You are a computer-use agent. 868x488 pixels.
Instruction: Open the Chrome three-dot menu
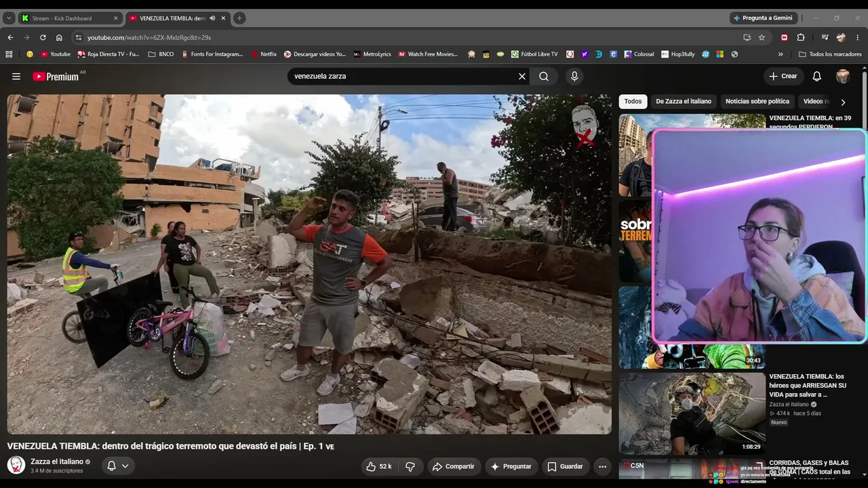click(857, 37)
